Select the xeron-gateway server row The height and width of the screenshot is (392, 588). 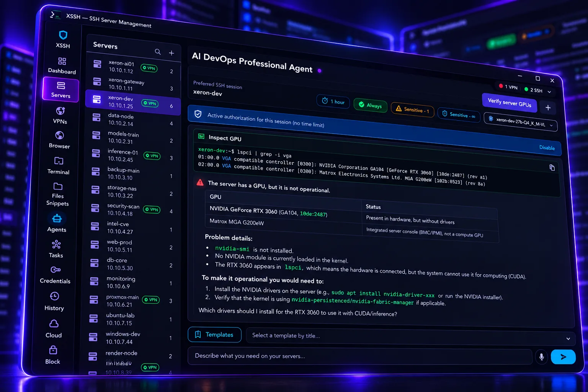132,84
